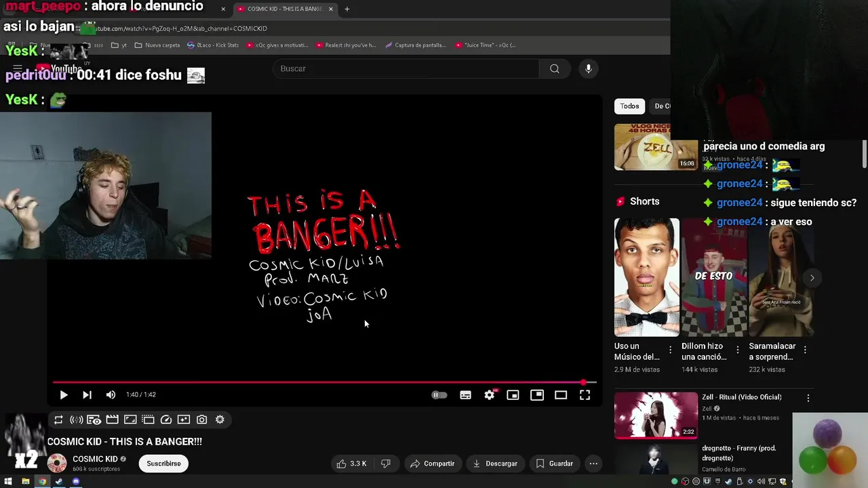Open the system tray volume icon
The image size is (868, 488).
[760, 481]
